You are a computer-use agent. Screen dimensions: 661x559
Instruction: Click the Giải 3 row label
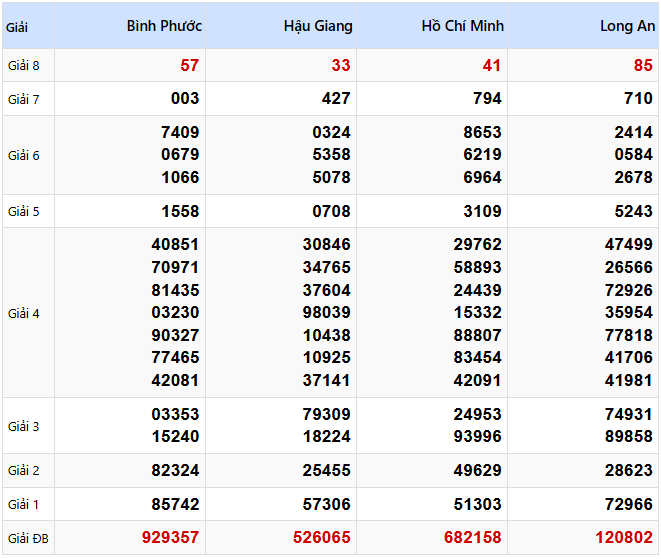[x=23, y=426]
